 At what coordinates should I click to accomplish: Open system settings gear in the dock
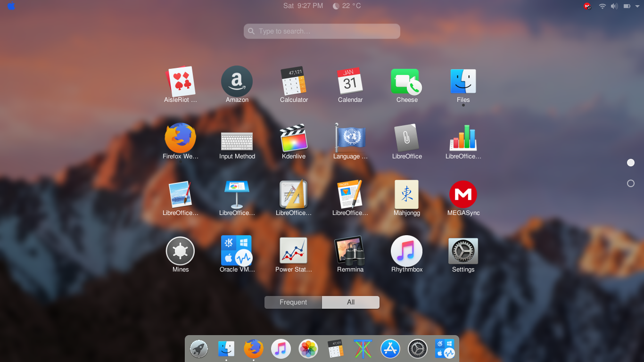pos(418,349)
